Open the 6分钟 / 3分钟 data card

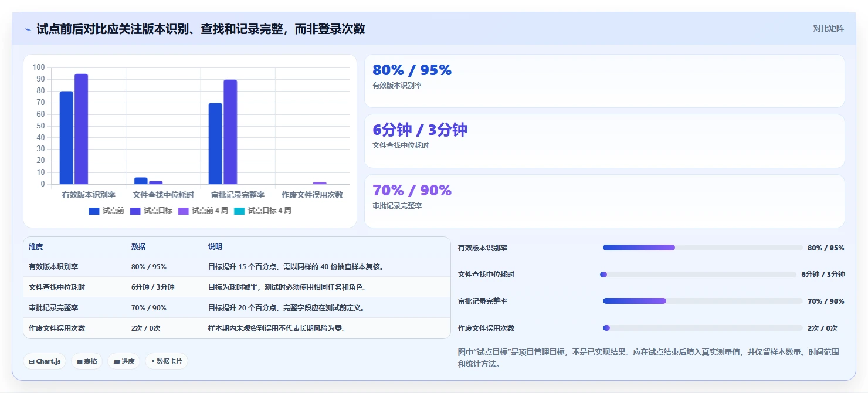coord(605,141)
